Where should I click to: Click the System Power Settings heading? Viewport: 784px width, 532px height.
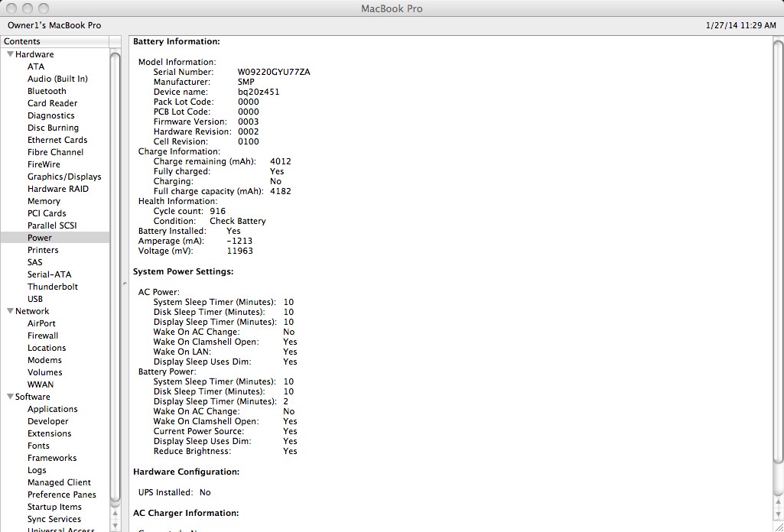point(184,272)
